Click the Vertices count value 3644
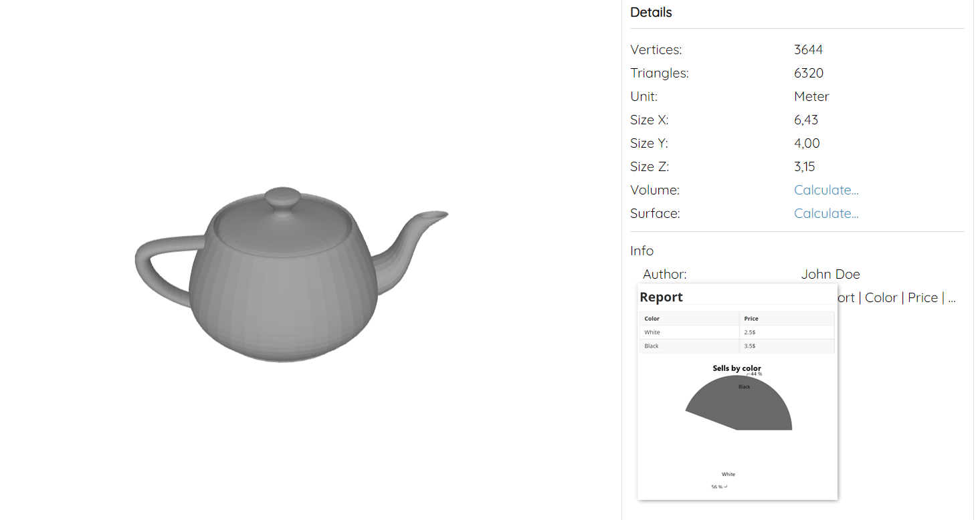980x520 pixels. [808, 49]
